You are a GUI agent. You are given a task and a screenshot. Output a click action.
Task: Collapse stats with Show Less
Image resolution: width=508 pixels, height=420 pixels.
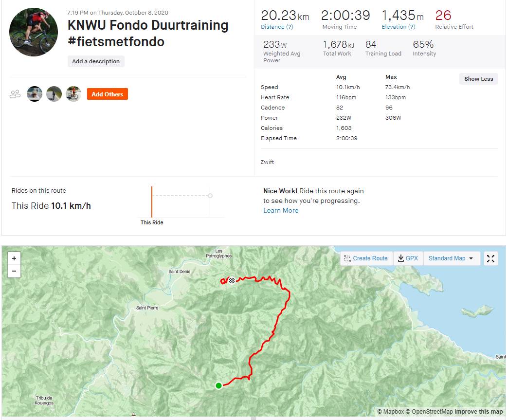[x=478, y=79]
